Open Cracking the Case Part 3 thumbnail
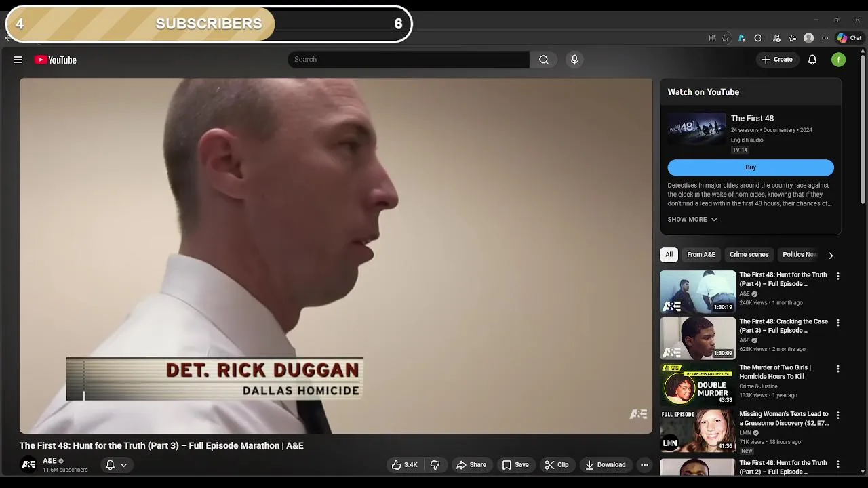868x488 pixels. (x=698, y=338)
